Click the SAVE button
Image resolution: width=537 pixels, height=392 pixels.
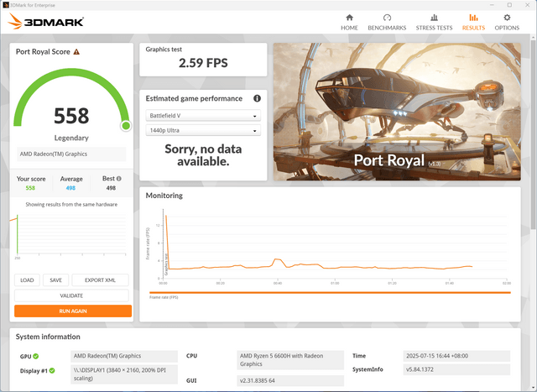[x=56, y=280]
